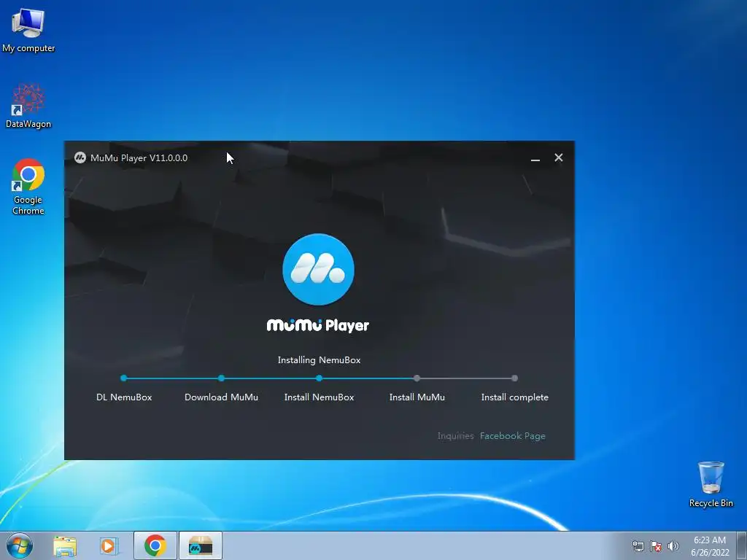Click the Install MuMu step label
747x560 pixels.
click(x=417, y=397)
